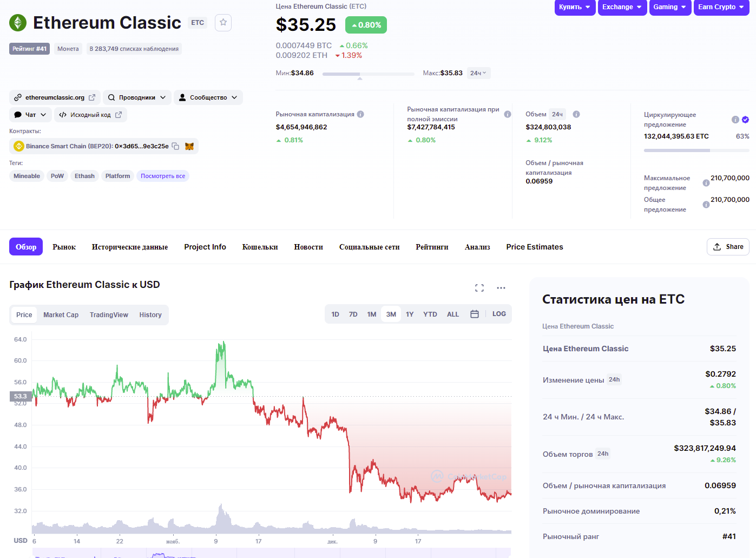Viewport: 756px width, 558px height.
Task: Switch chart to Market Cap view
Action: point(61,315)
